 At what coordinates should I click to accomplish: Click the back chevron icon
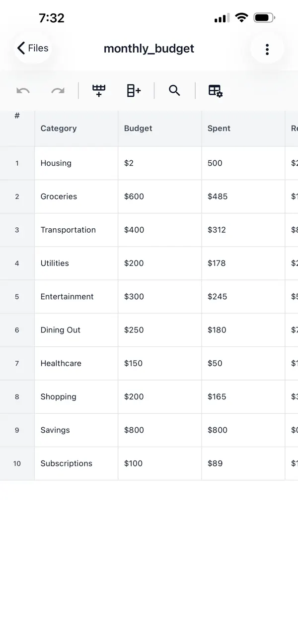click(x=20, y=48)
